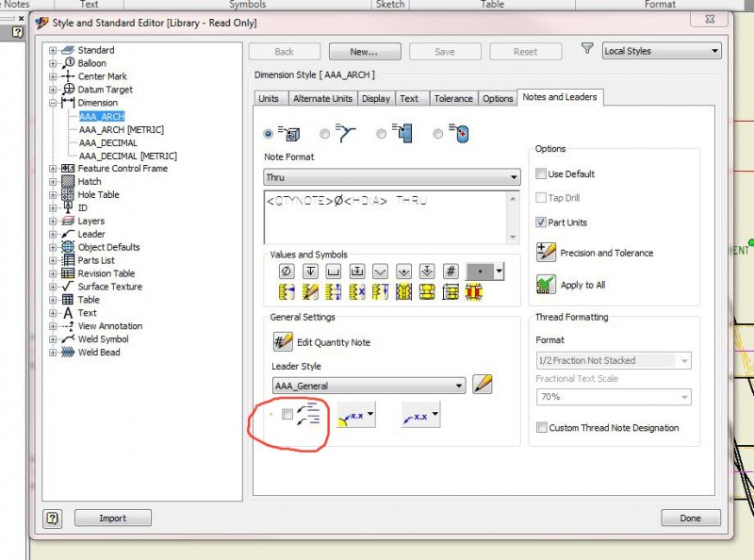This screenshot has height=560, width=754.
Task: Click inside the note format text box
Action: pos(385,218)
